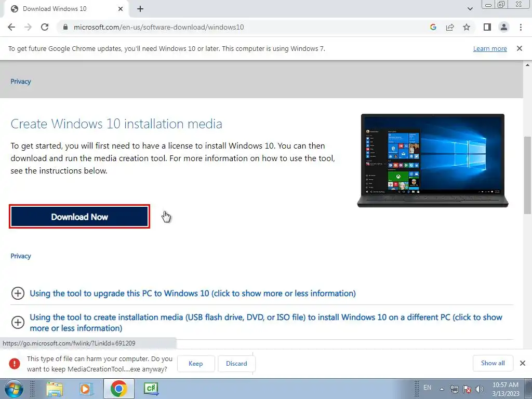
Task: Click the Chrome taskbar icon
Action: tap(118, 389)
